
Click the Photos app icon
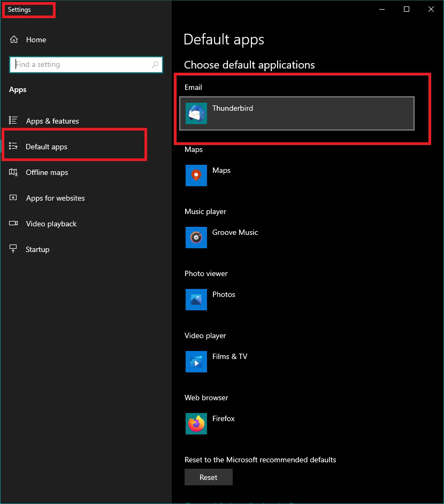pyautogui.click(x=196, y=300)
